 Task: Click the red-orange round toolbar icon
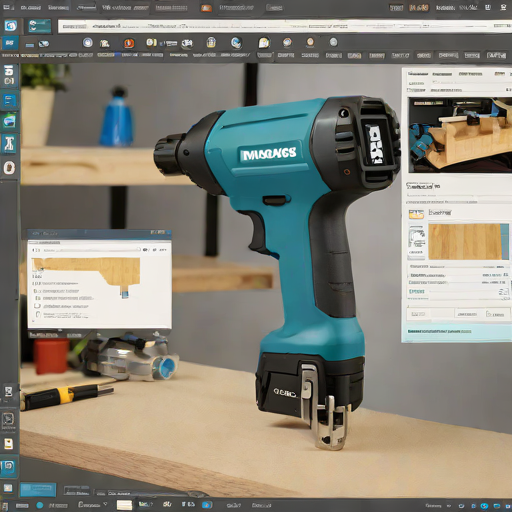[129, 43]
